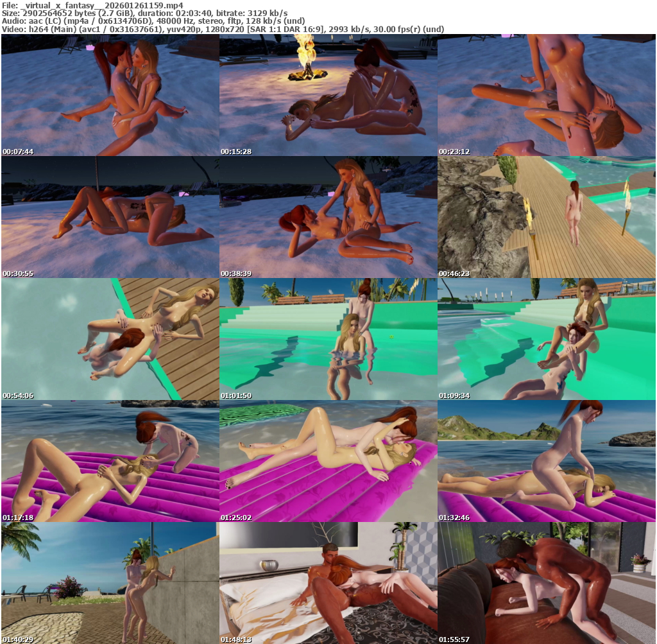Select the thumbnail stamped 01:32:46

click(547, 461)
